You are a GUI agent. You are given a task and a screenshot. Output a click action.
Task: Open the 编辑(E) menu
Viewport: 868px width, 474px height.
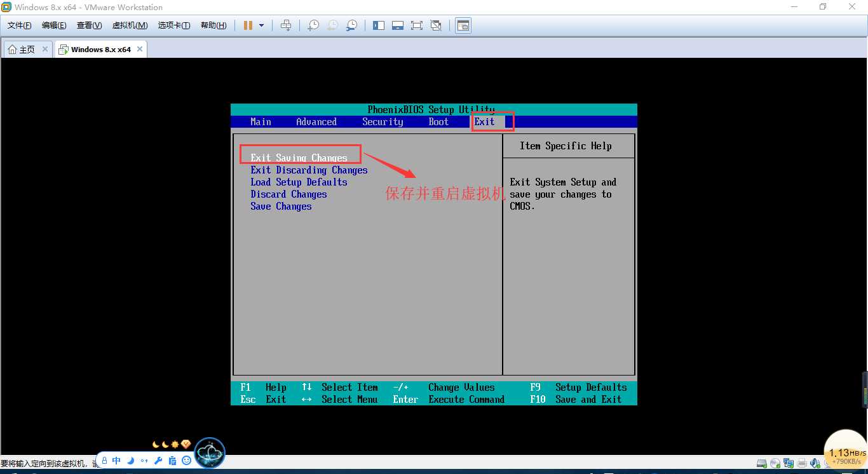click(54, 25)
